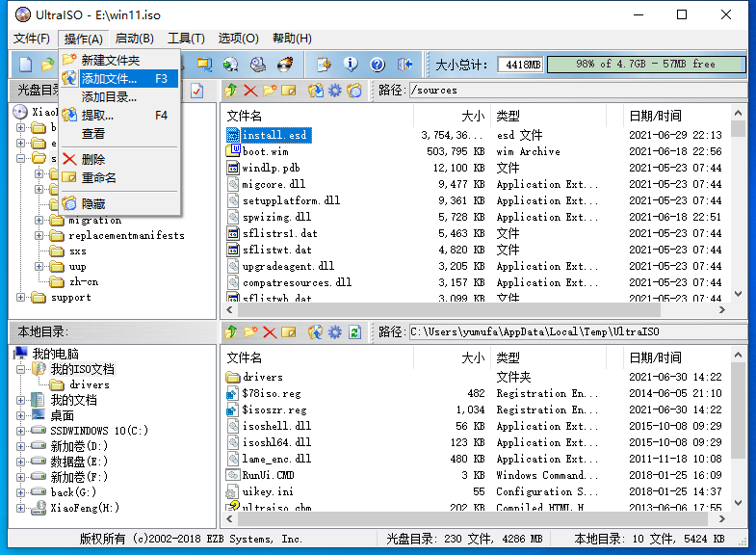Screen dimensions: 756x555
Task: Click the blue info bubble icon
Action: [351, 65]
